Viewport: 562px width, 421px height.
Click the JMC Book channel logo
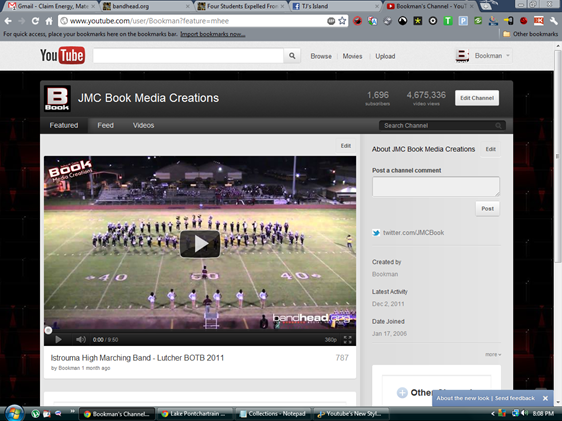pos(57,98)
